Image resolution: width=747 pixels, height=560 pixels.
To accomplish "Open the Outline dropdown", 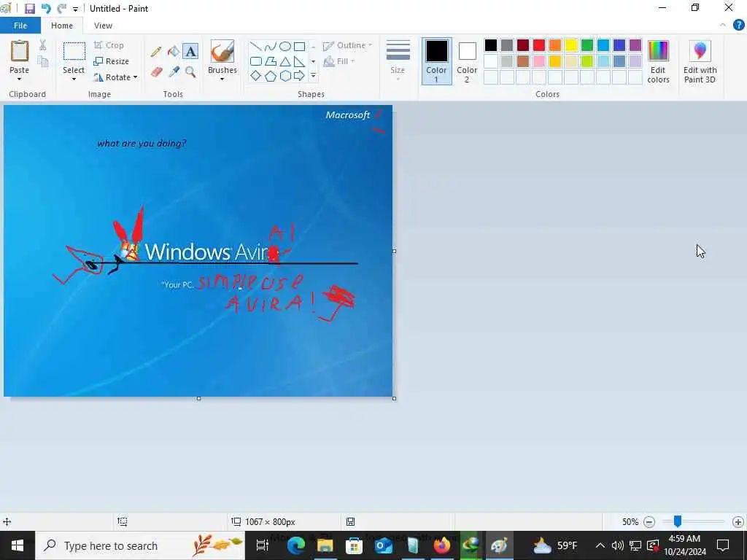I will 348,46.
